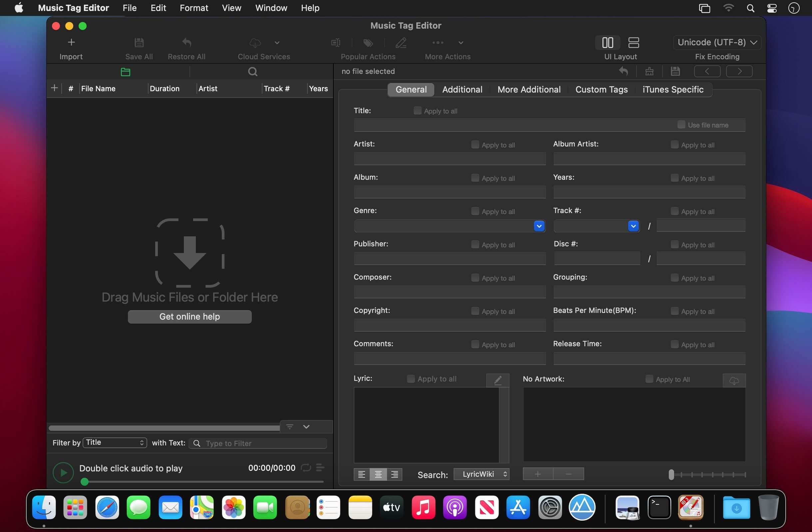Open the Genre dropdown
Viewport: 812px width, 532px height.
(539, 226)
